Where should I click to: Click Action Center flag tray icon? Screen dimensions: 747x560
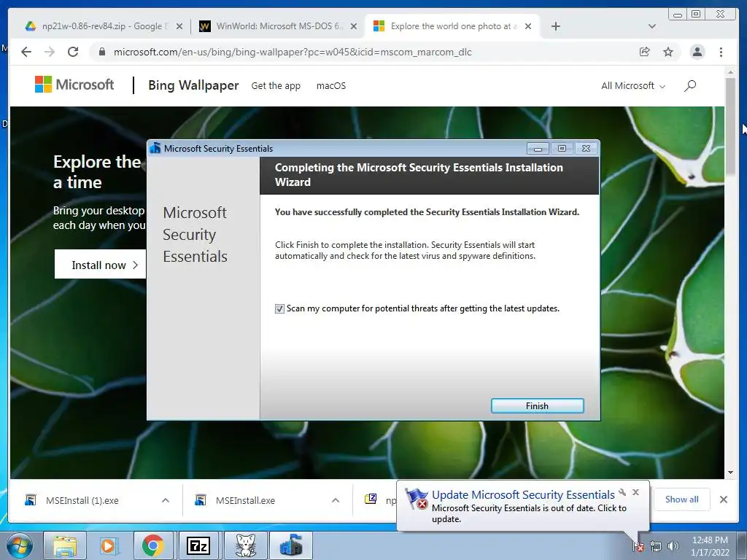tap(638, 546)
